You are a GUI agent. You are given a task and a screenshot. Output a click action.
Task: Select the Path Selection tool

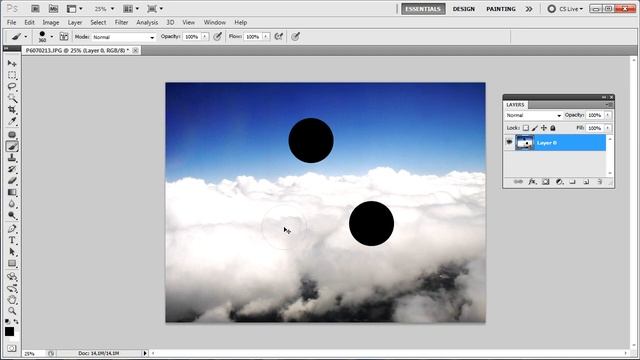click(x=12, y=252)
